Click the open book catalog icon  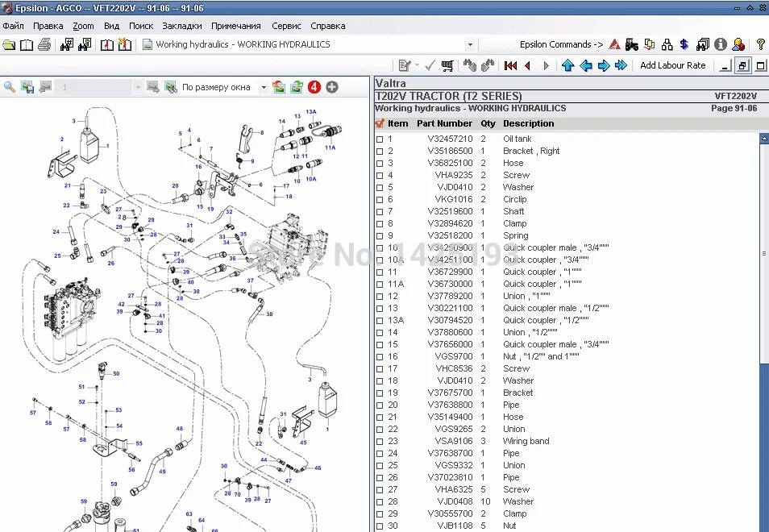pyautogui.click(x=27, y=44)
